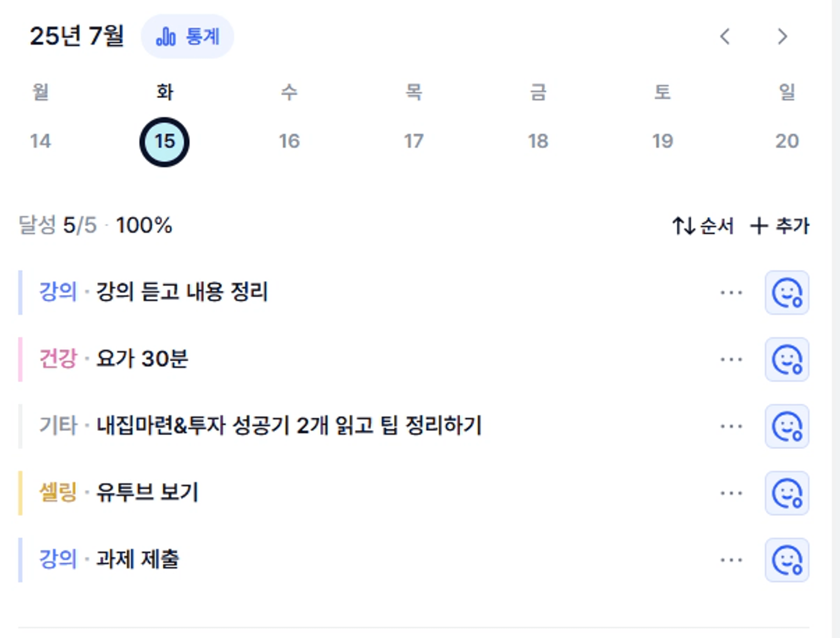
Task: Toggle completion smiley for 강의 듣고 내용 정리
Action: [787, 292]
